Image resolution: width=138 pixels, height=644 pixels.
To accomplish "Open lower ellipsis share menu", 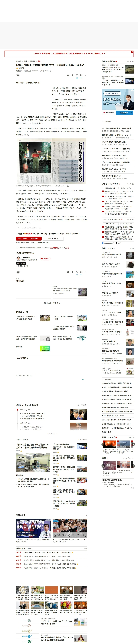I will tap(85, 272).
